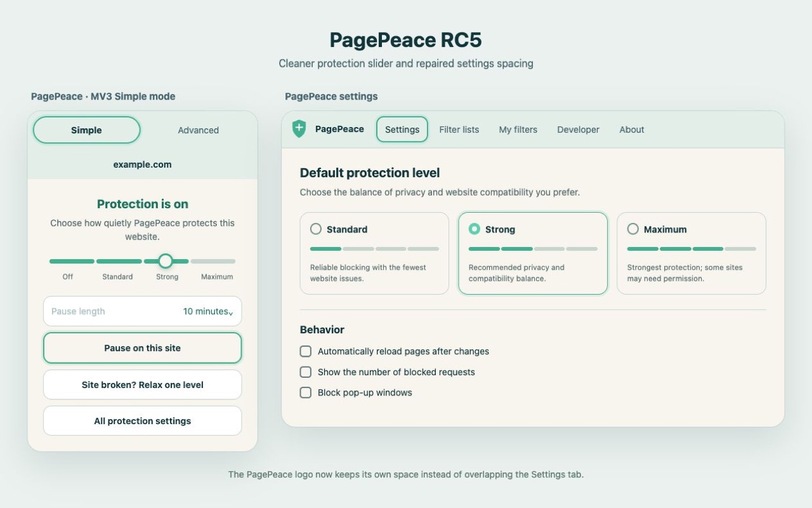
Task: Toggle show the number of blocked requests
Action: [306, 372]
